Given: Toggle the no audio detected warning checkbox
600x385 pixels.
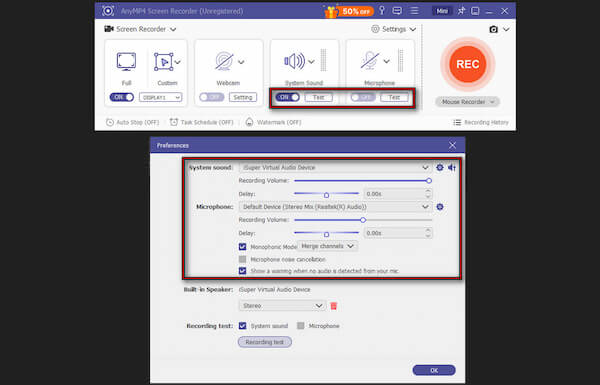Looking at the screenshot, I should click(x=243, y=271).
